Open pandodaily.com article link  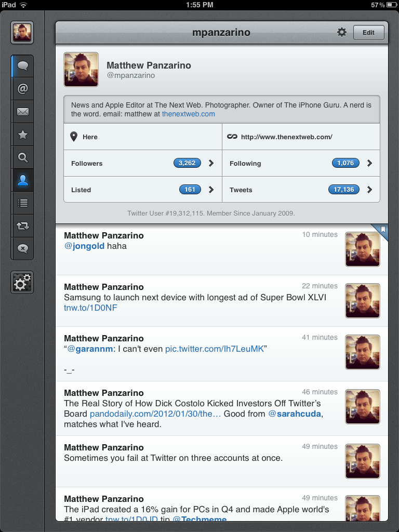tap(155, 414)
